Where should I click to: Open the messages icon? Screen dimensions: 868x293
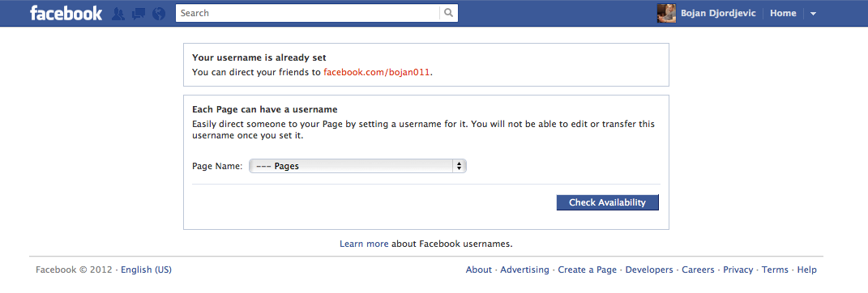(139, 14)
